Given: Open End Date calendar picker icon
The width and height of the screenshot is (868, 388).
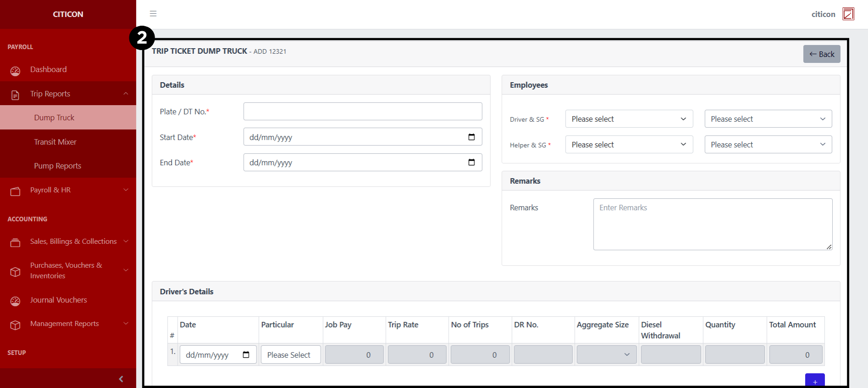Looking at the screenshot, I should coord(471,162).
